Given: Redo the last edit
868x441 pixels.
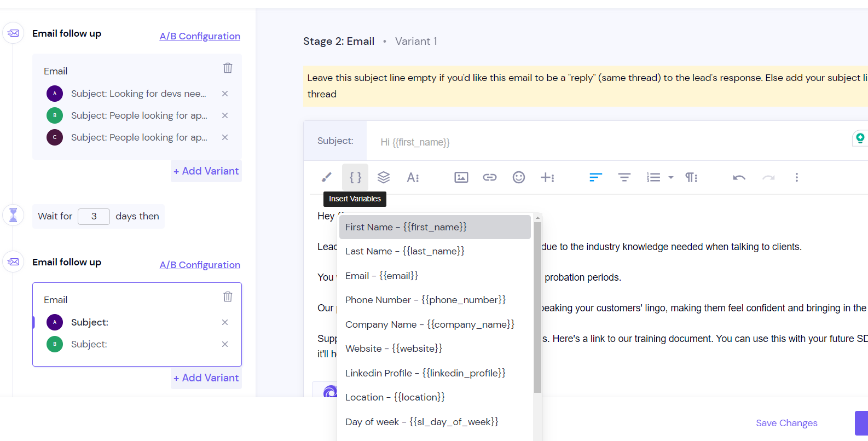Looking at the screenshot, I should 768,177.
